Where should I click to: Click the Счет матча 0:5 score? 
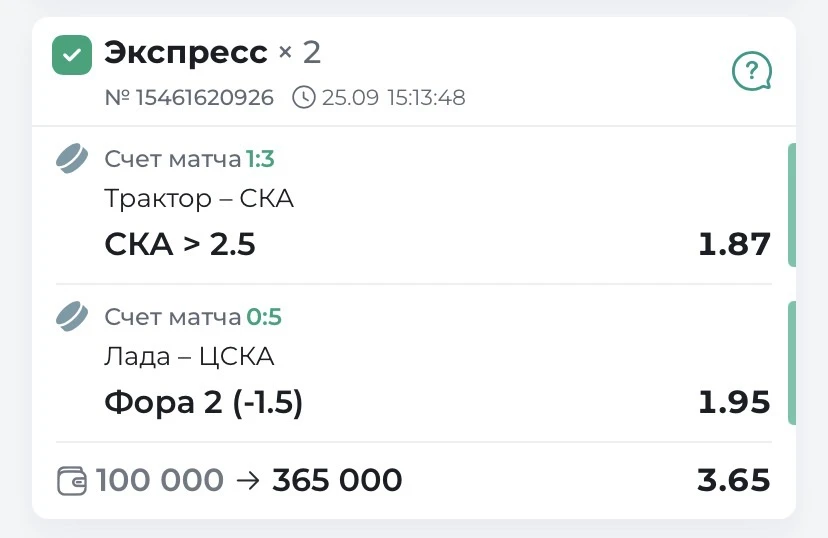pyautogui.click(x=193, y=317)
